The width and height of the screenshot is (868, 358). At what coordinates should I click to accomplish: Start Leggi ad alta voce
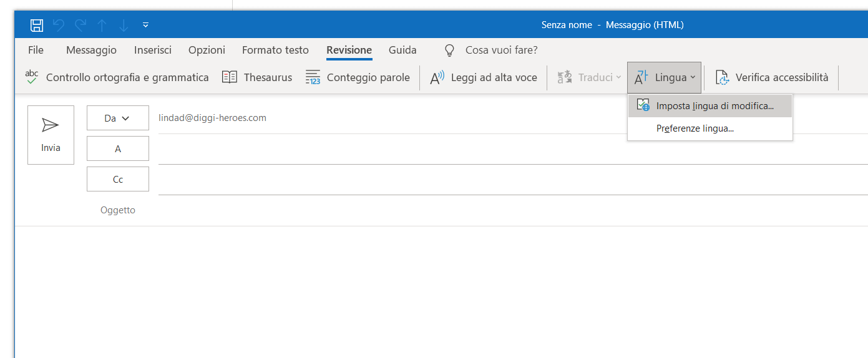click(x=484, y=77)
